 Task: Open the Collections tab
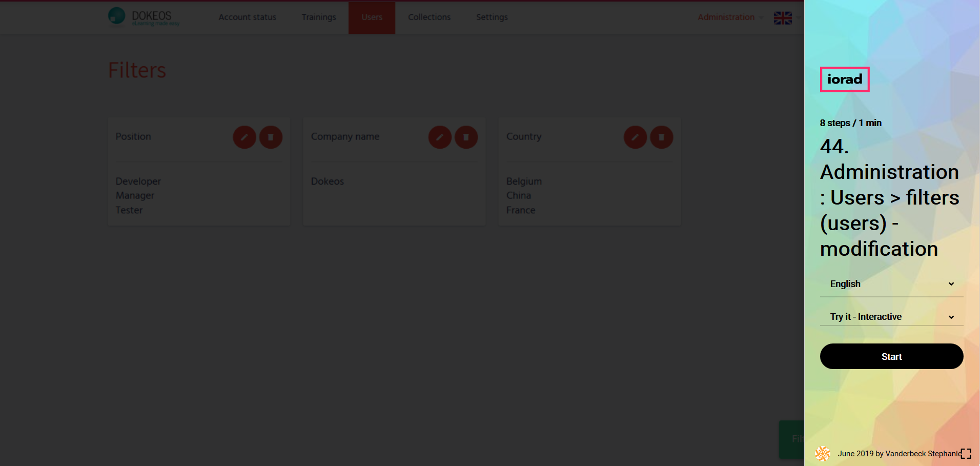click(x=429, y=17)
